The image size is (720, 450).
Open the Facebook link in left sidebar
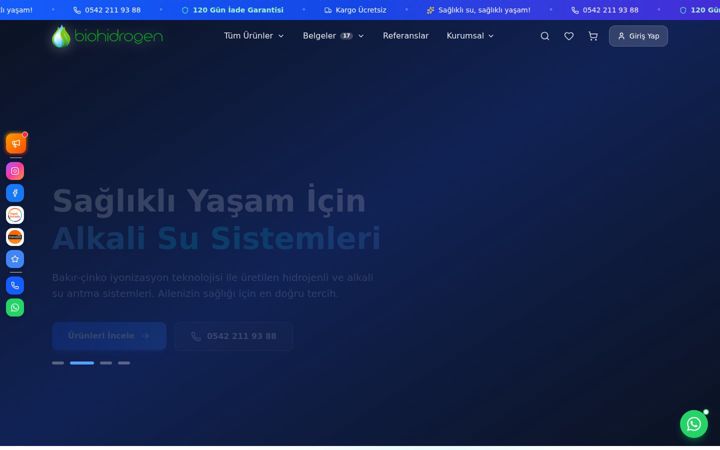(15, 193)
